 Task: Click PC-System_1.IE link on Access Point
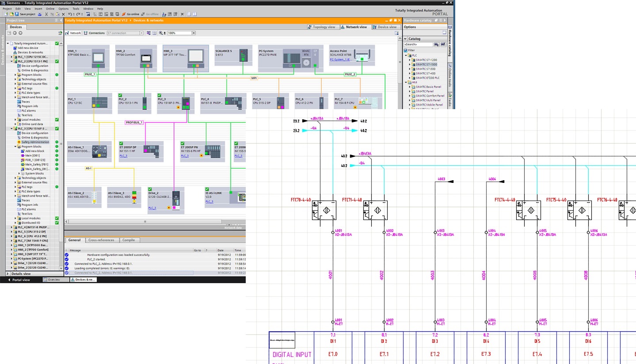tap(340, 59)
